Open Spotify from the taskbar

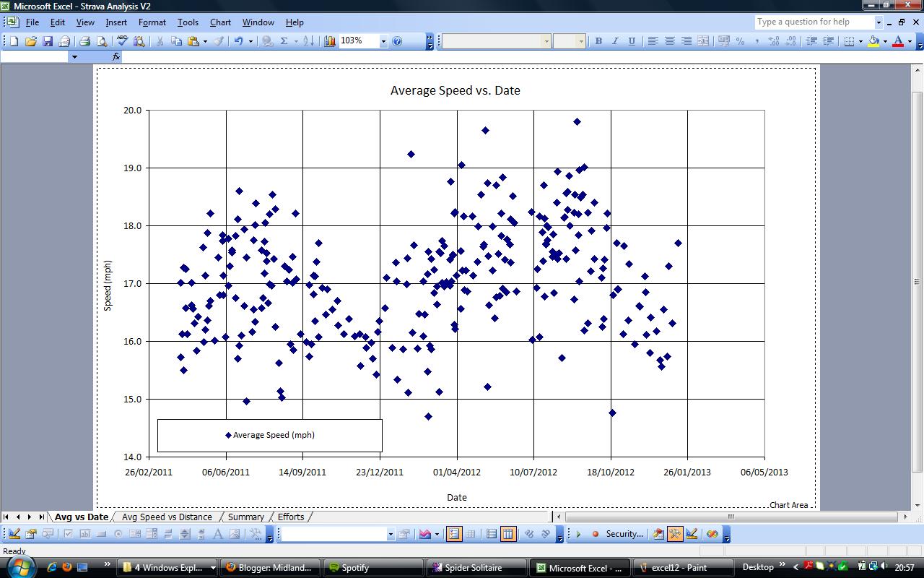(x=373, y=568)
